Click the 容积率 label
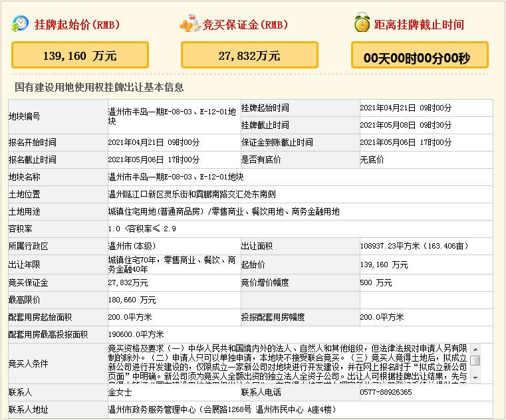Screen dimensions: 506x420 click(x=21, y=229)
